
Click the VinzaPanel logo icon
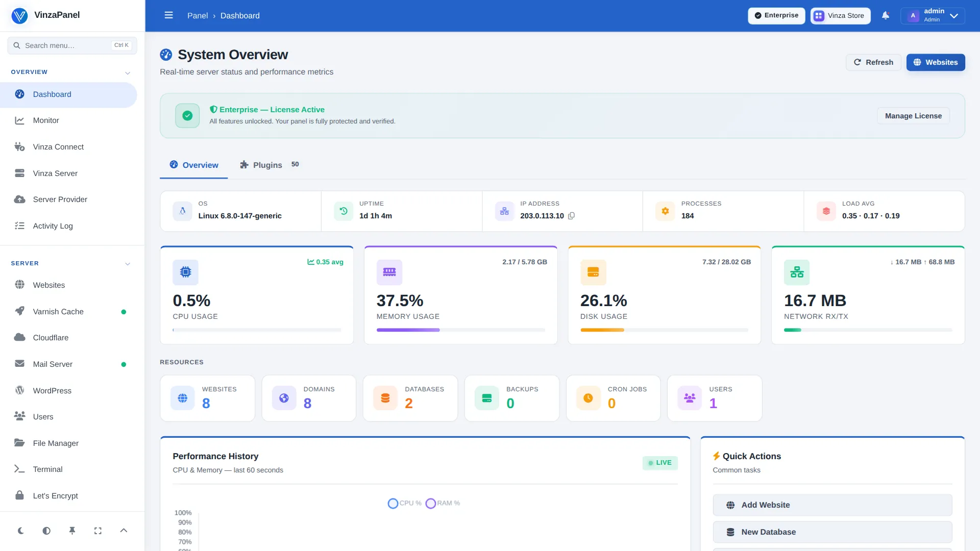tap(19, 15)
